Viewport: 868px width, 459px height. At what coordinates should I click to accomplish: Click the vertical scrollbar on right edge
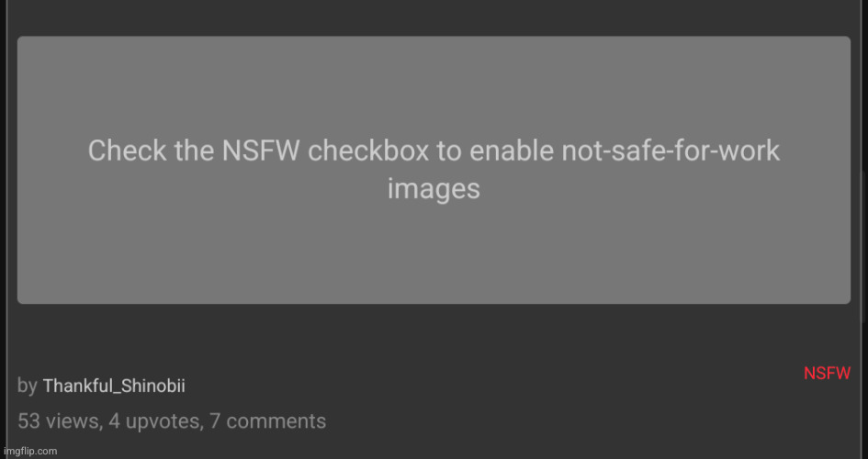(x=862, y=246)
